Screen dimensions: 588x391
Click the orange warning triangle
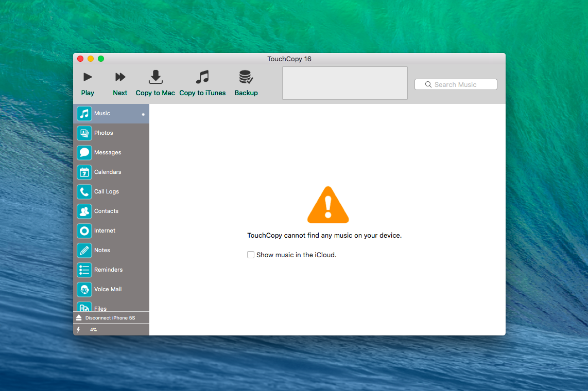click(328, 204)
